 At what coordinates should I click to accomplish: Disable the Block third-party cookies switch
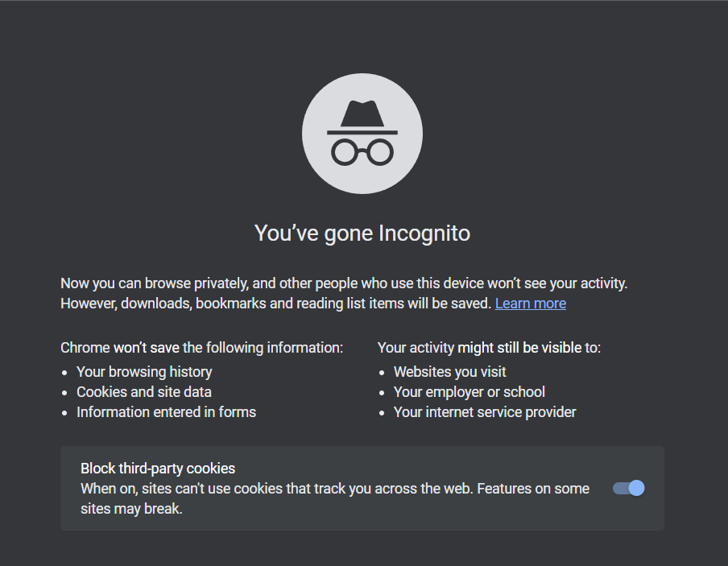[629, 488]
